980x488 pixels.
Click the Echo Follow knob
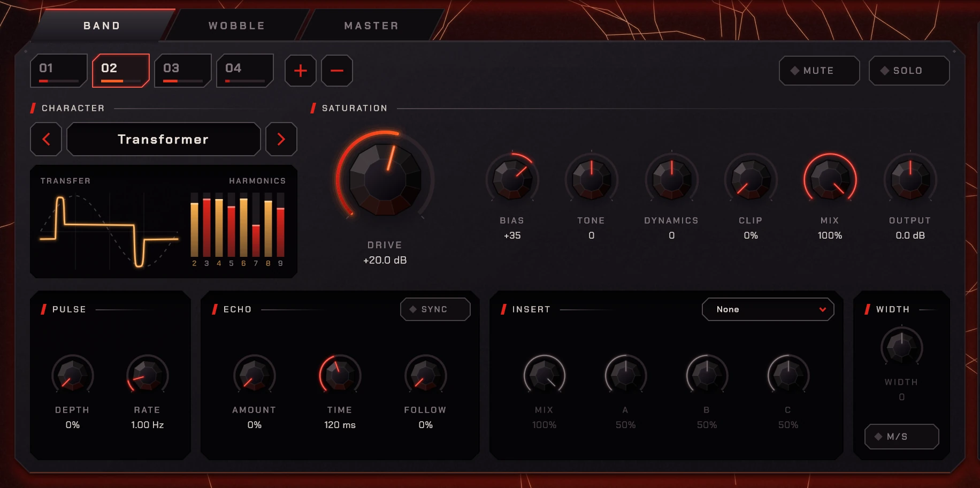[x=426, y=375]
